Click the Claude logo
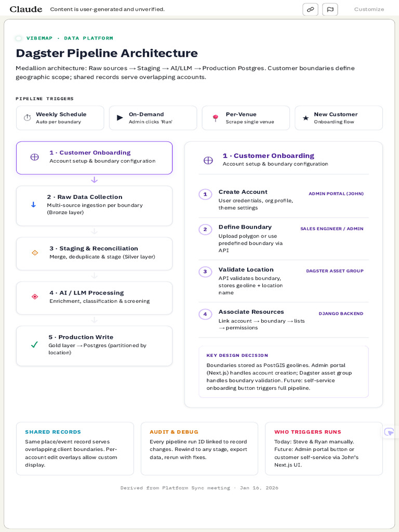 coord(26,9)
